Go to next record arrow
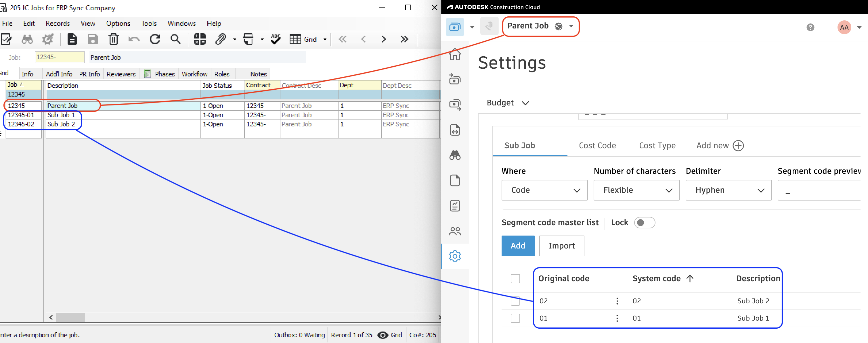The width and height of the screenshot is (868, 343). (x=384, y=39)
